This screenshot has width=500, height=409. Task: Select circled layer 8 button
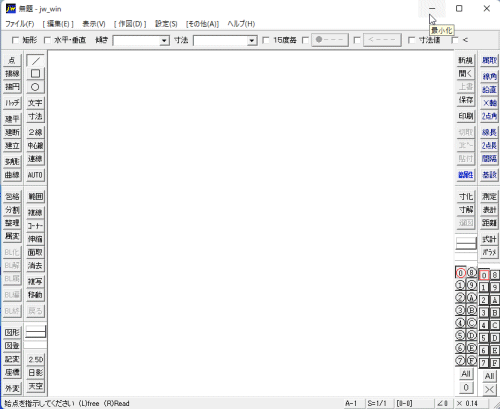tap(471, 273)
